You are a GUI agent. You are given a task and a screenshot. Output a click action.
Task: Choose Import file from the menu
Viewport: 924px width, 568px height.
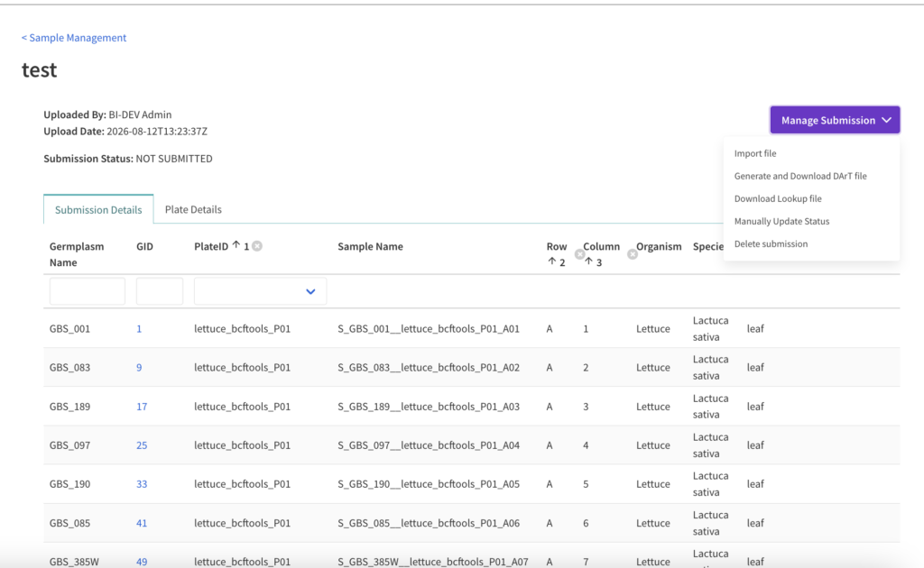[x=755, y=153]
